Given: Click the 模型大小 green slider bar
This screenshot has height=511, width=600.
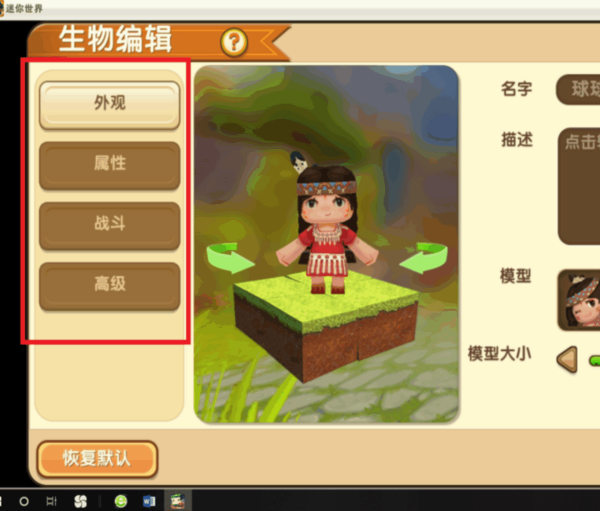Looking at the screenshot, I should coord(594,361).
